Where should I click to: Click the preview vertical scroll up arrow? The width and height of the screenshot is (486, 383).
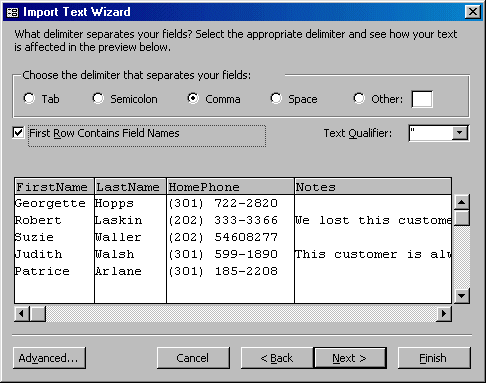point(462,202)
